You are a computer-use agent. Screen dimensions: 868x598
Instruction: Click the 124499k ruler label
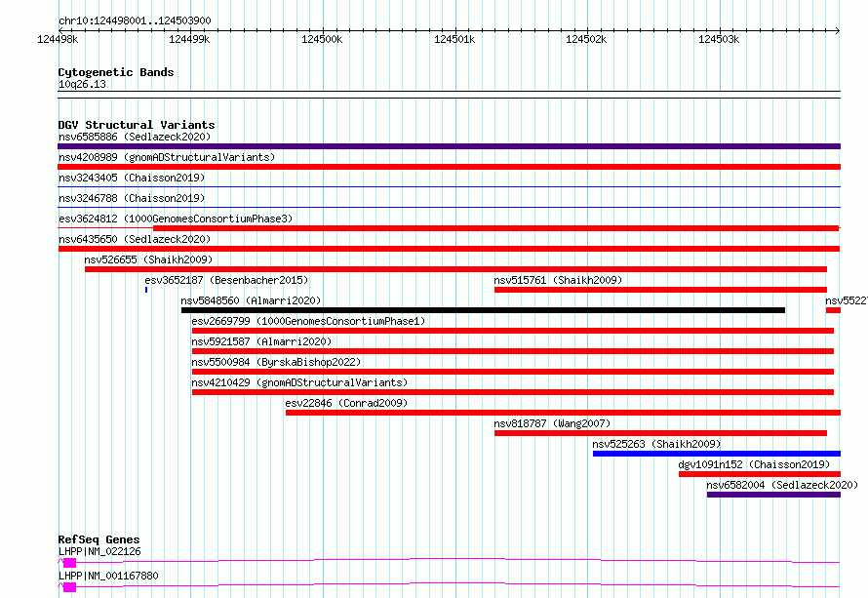(189, 39)
